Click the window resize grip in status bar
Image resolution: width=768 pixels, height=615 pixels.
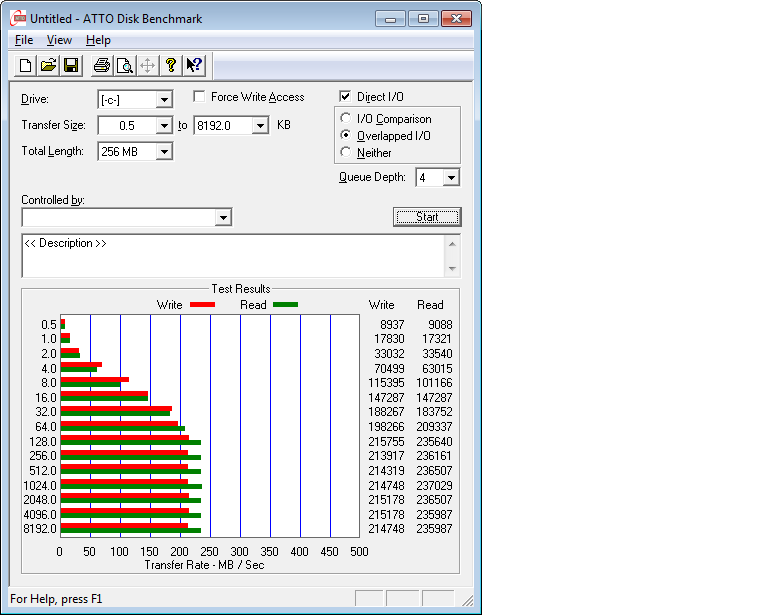coord(468,601)
